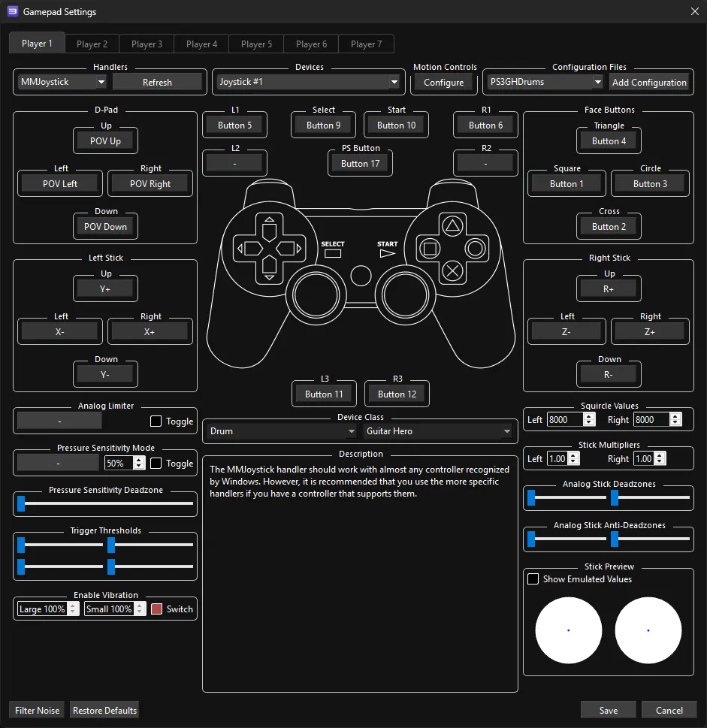Check Show Emulated Values option
707x728 pixels.
point(533,579)
